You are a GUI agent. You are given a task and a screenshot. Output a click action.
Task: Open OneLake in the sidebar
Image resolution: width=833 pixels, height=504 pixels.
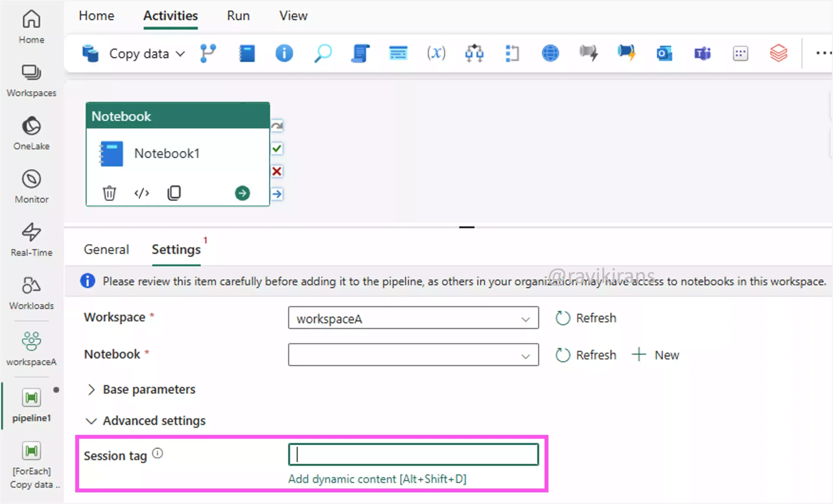pos(32,133)
